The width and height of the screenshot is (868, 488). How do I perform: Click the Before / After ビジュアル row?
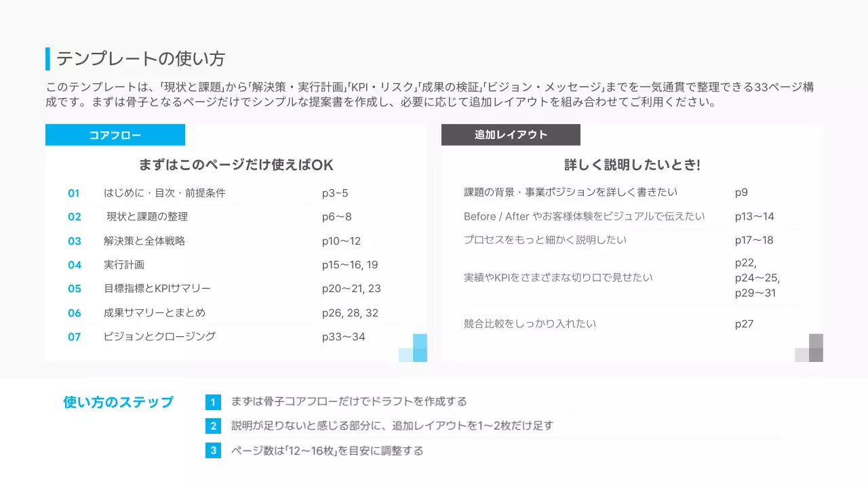583,216
